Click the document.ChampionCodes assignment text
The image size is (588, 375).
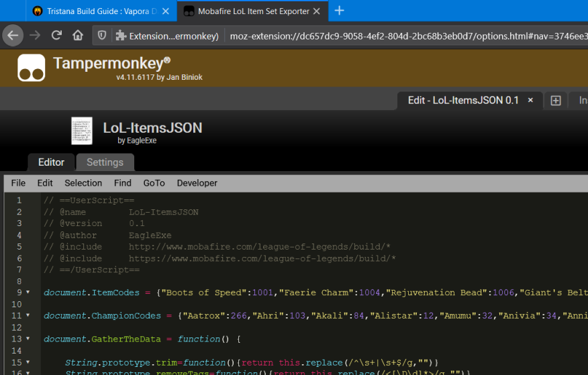coord(102,316)
